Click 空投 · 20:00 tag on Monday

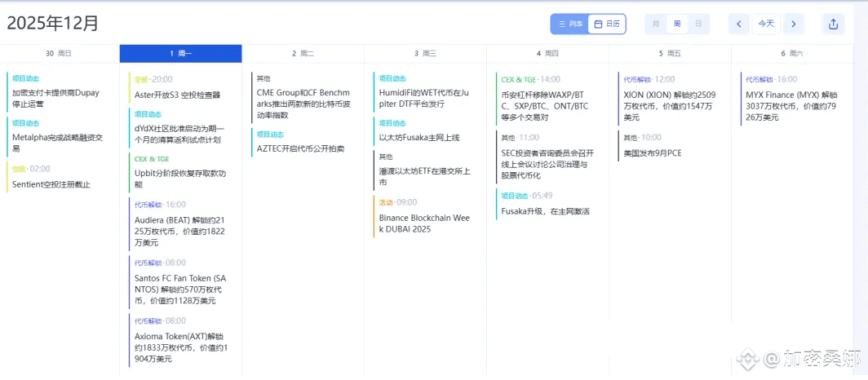point(153,79)
